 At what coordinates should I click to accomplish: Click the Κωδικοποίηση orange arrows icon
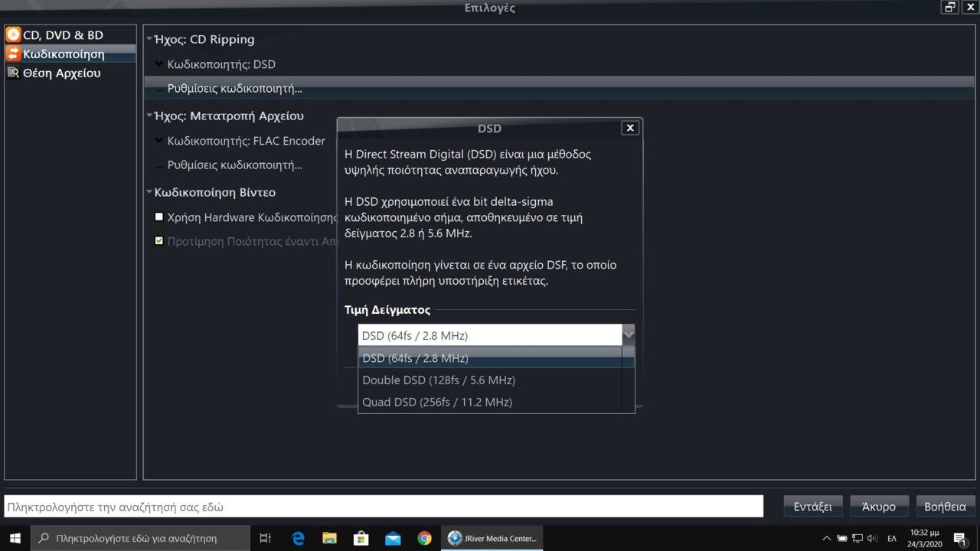[x=13, y=54]
